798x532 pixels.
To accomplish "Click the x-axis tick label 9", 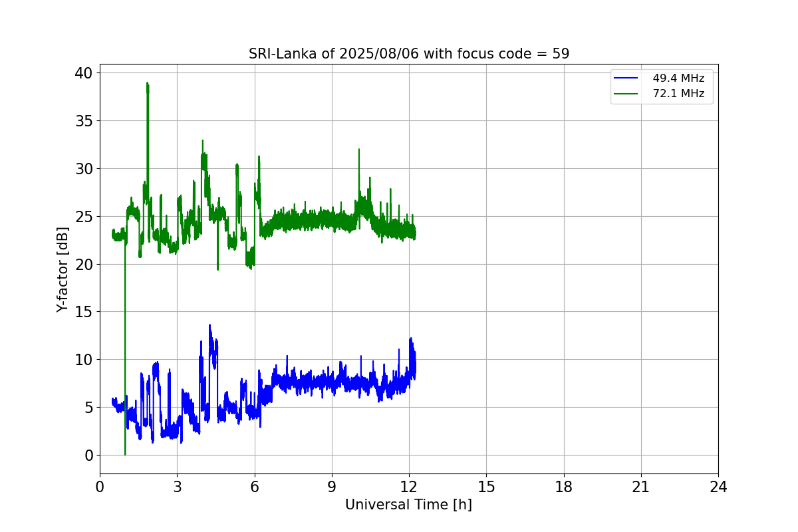I will 332,487.
